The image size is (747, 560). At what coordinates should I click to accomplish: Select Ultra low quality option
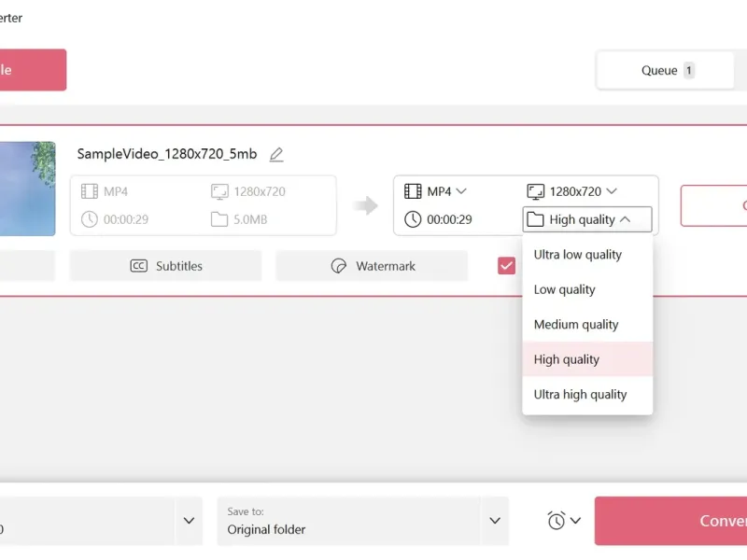click(577, 255)
